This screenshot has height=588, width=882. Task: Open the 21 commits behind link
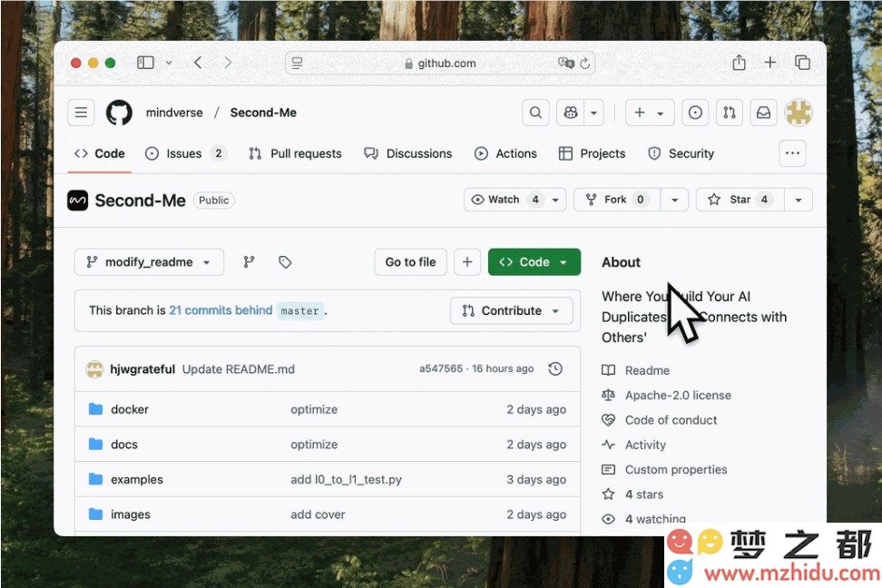(220, 310)
